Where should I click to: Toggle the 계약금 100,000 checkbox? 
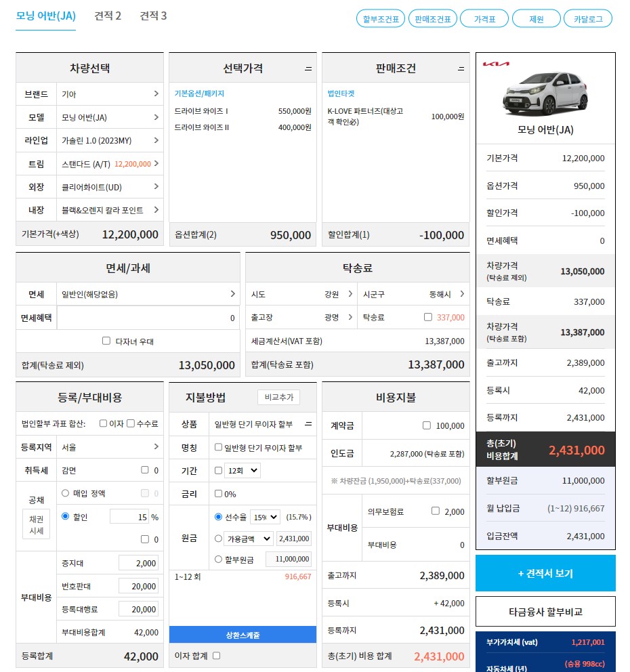(x=426, y=425)
